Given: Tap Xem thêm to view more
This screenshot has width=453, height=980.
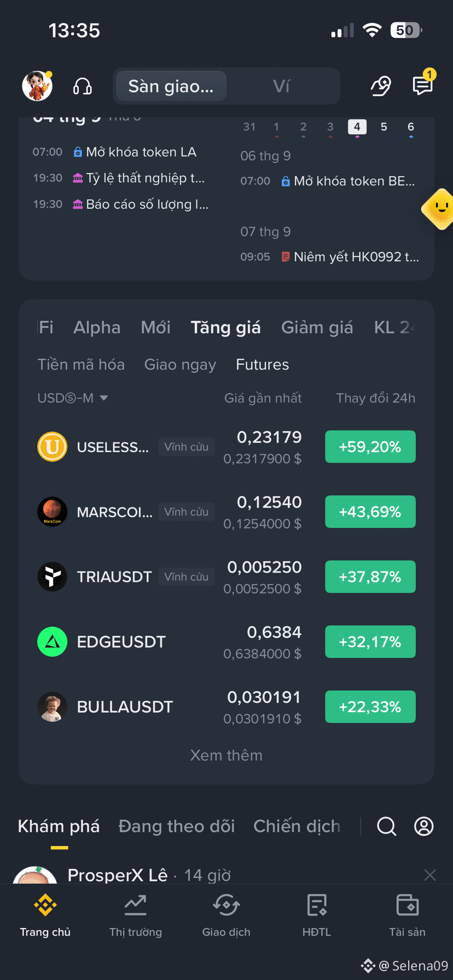Looking at the screenshot, I should tap(226, 755).
